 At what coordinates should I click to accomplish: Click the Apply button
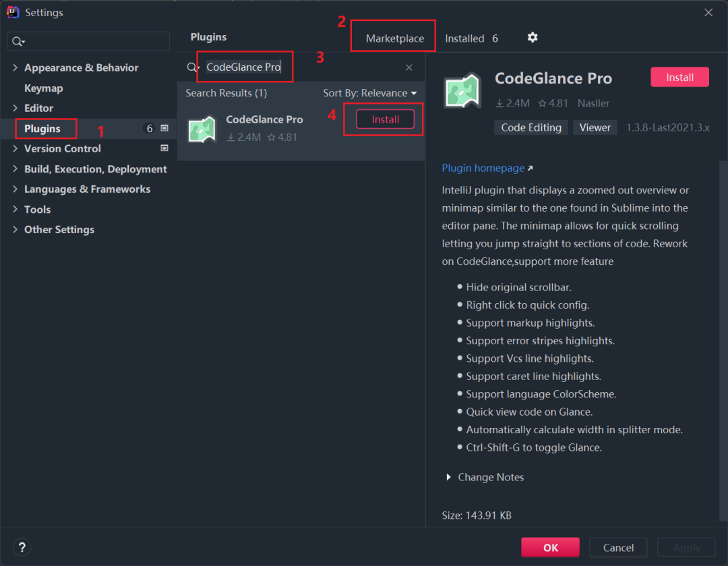pos(687,548)
